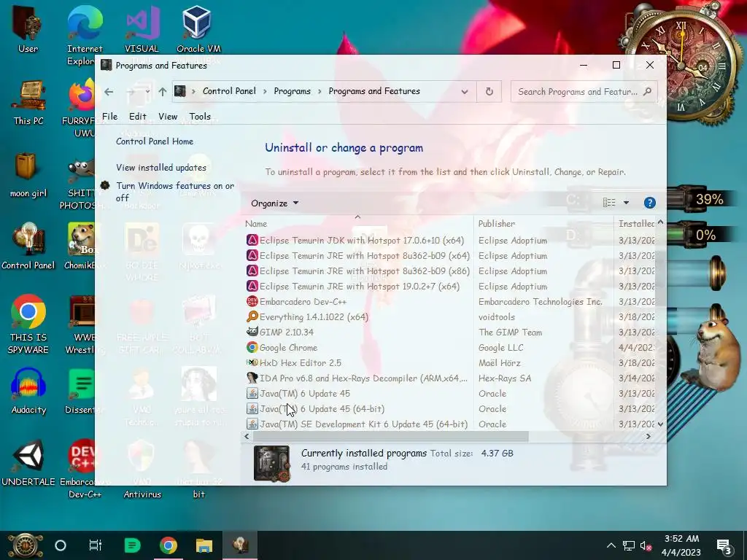Open Cortana search circle on taskbar
Image resolution: width=747 pixels, height=560 pixels.
coord(61,545)
